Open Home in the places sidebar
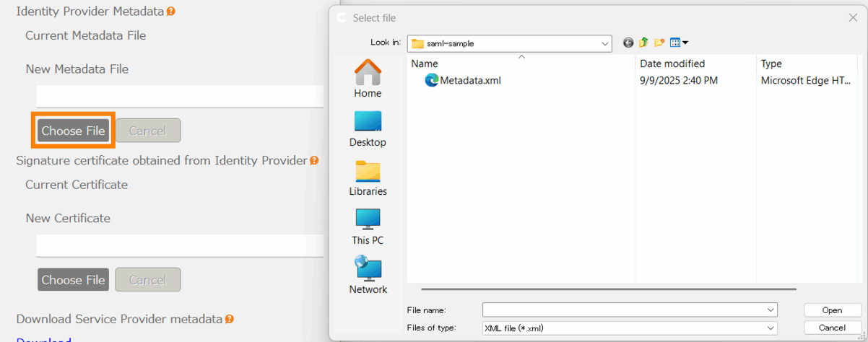 [368, 79]
